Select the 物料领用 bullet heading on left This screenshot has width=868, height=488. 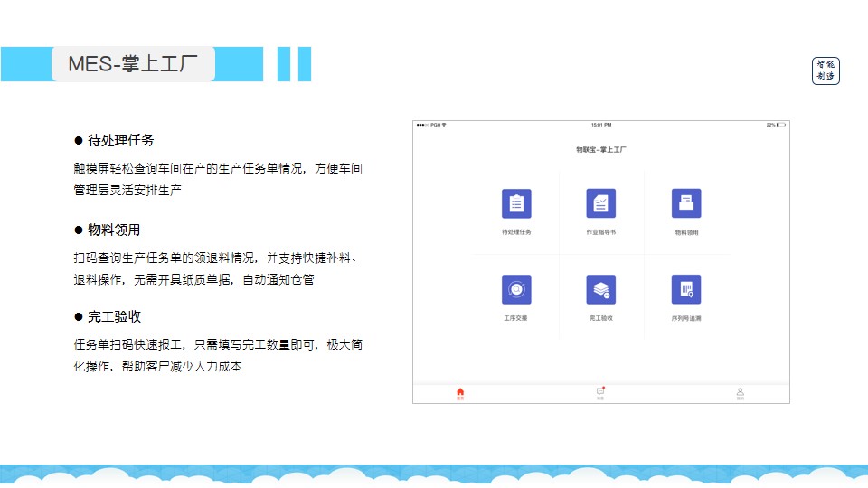point(113,230)
